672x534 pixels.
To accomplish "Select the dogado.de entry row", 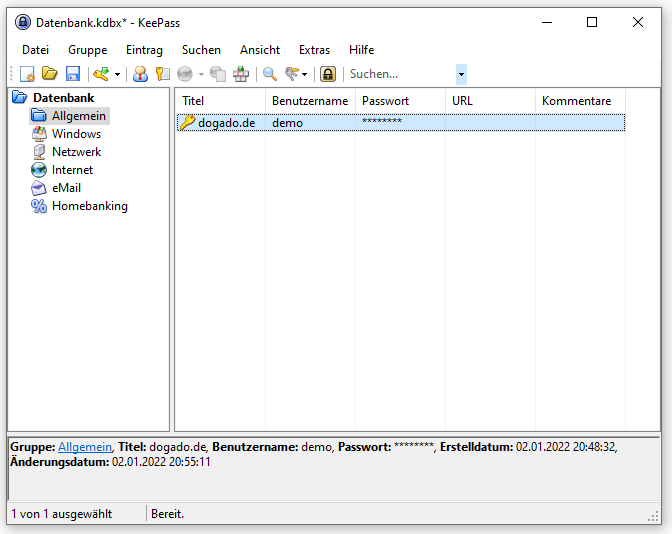I will [401, 123].
